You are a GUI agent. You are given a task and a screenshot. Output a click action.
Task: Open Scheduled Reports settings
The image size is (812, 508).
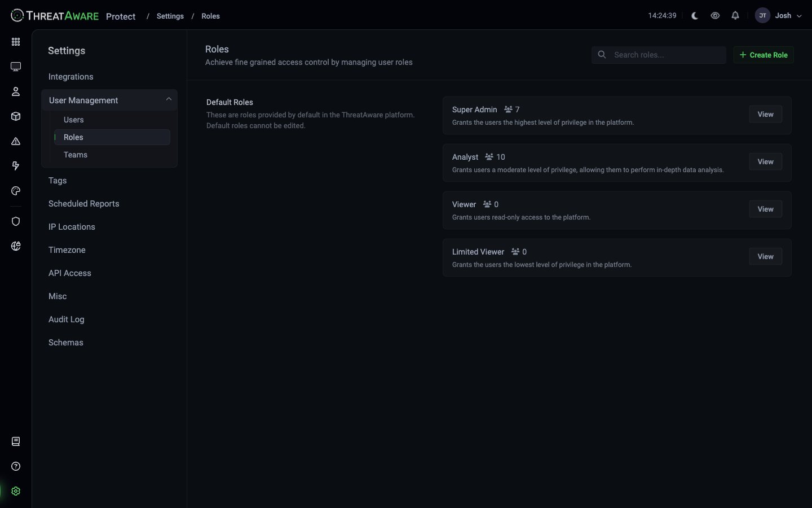[x=84, y=204]
